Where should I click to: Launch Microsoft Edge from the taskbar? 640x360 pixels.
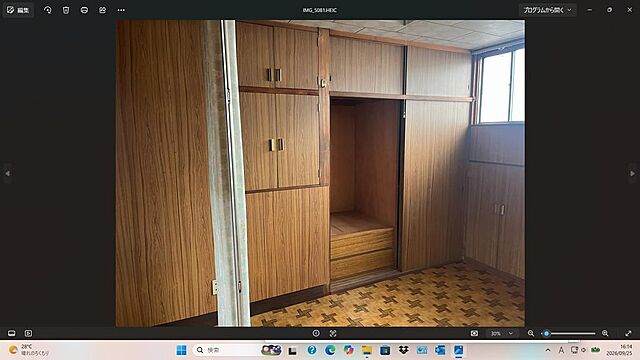330,350
